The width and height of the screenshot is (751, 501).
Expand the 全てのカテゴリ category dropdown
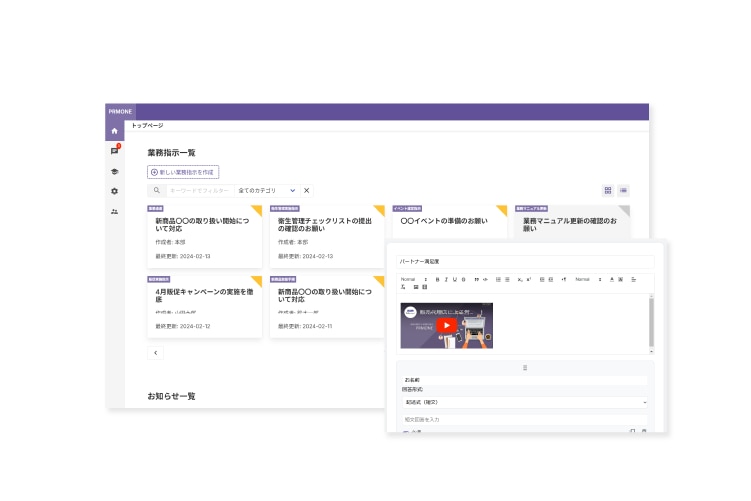coord(266,190)
